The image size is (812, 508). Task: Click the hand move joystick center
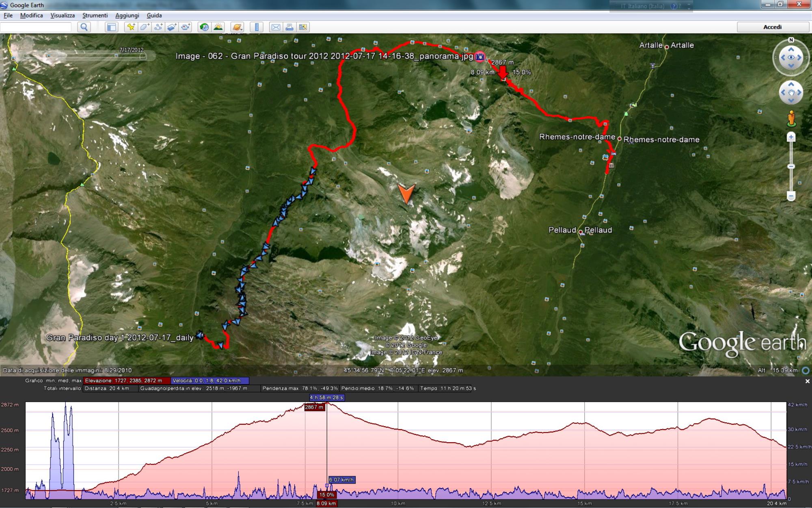point(791,93)
